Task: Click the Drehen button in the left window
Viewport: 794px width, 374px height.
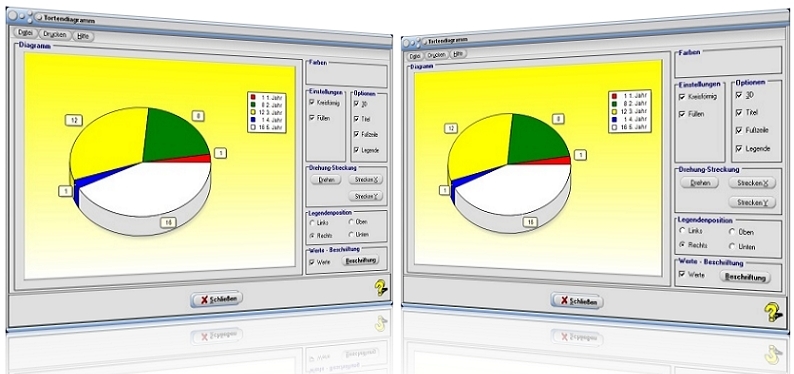Action: 327,180
